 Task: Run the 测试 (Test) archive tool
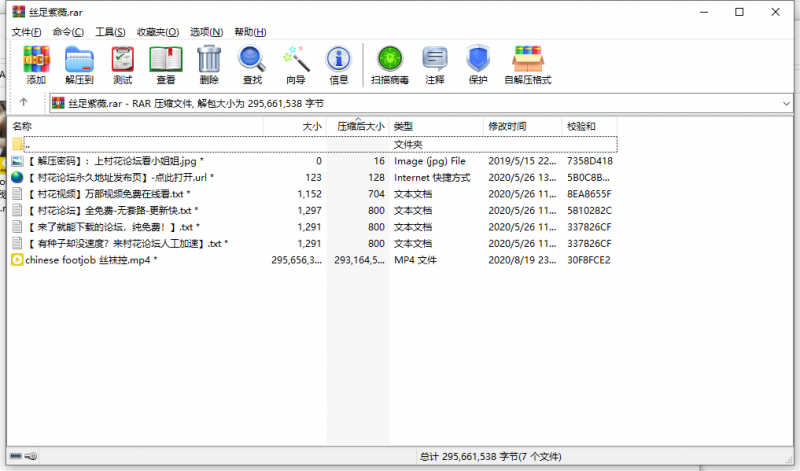click(122, 64)
